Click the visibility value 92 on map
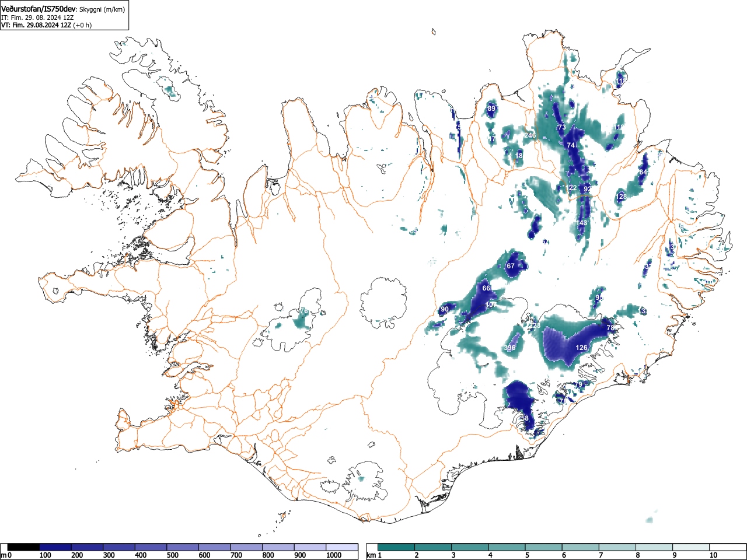747x560 pixels. 587,189
